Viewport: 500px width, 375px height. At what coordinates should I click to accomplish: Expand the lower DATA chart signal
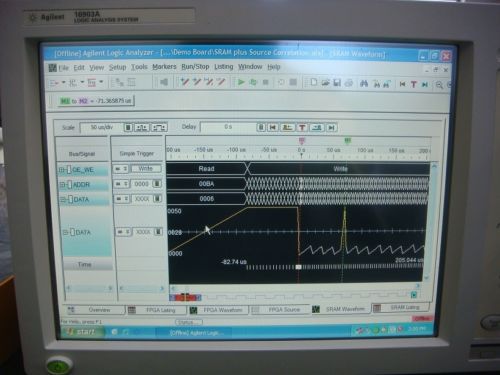[x=66, y=232]
